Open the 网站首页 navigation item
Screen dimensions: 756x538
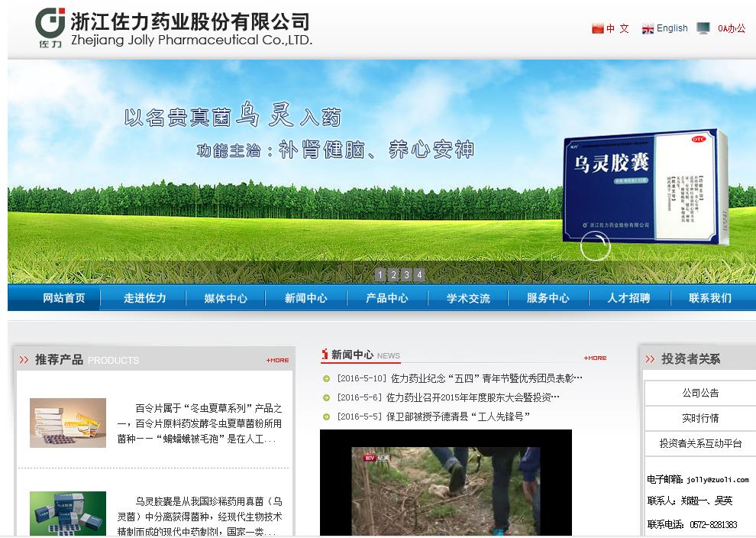[x=63, y=298]
